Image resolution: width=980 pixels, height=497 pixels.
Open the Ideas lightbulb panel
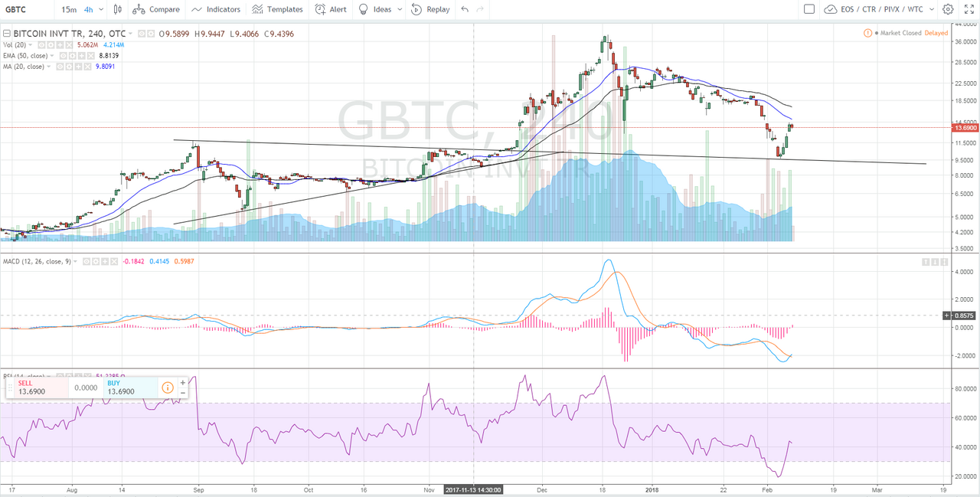point(374,9)
